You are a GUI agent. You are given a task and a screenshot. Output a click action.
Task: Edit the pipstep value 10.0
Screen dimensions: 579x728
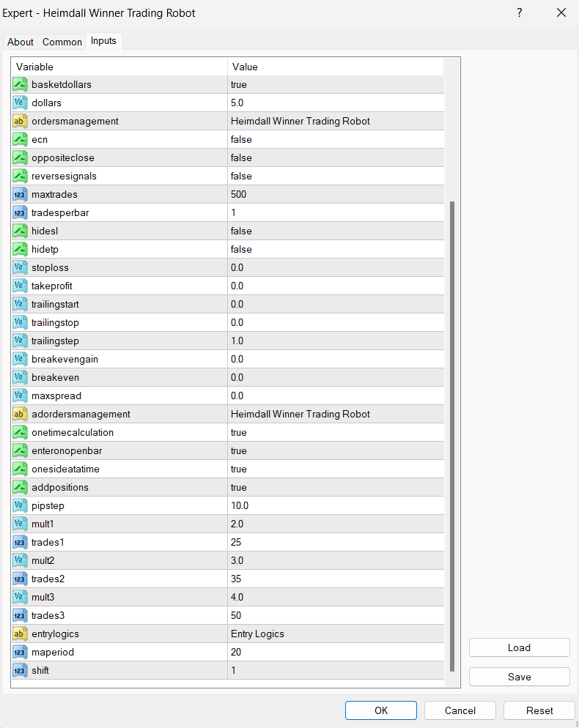coord(336,505)
